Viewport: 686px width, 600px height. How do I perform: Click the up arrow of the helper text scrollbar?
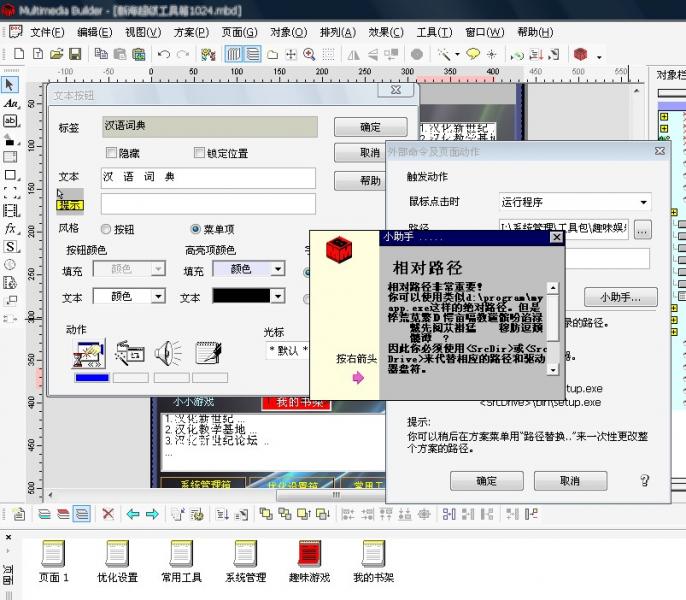point(553,288)
